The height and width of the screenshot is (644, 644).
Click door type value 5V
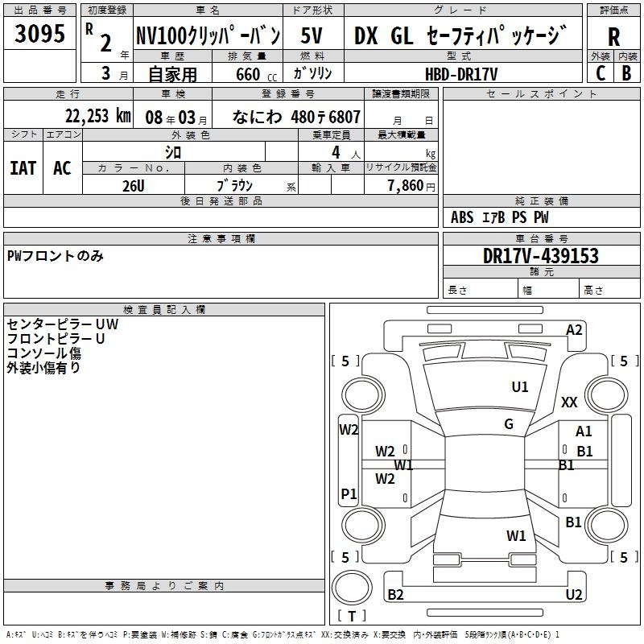pos(312,35)
